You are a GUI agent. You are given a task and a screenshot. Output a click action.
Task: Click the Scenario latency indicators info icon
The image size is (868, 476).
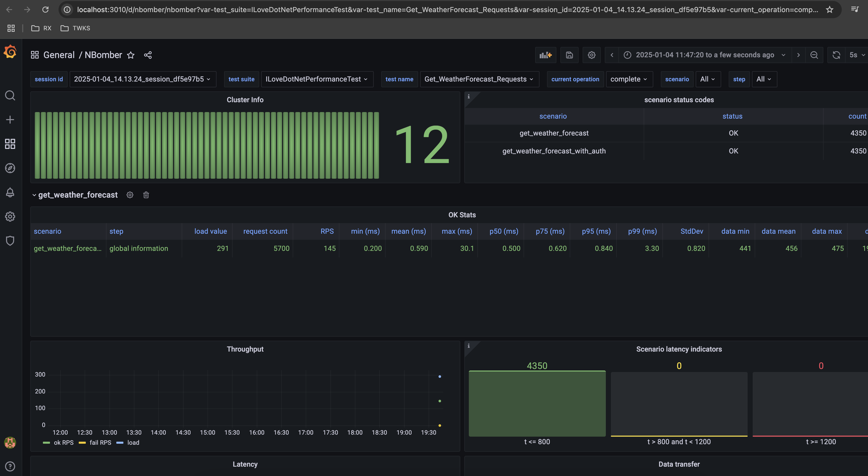point(468,346)
